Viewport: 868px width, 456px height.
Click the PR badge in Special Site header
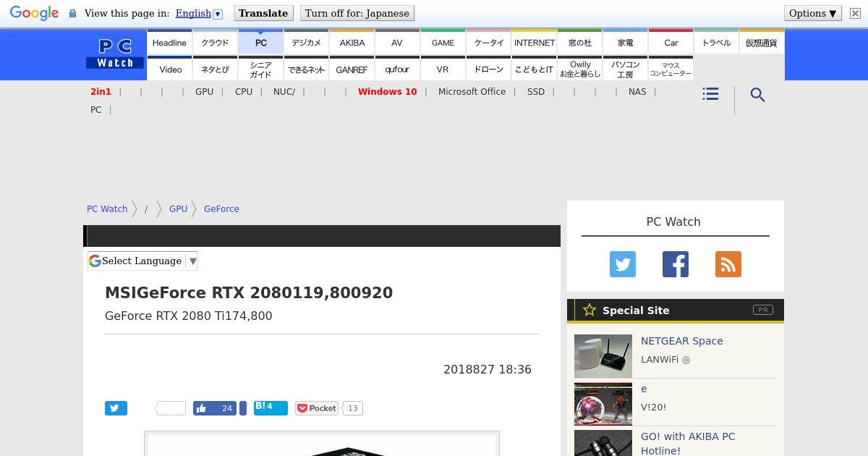[762, 310]
